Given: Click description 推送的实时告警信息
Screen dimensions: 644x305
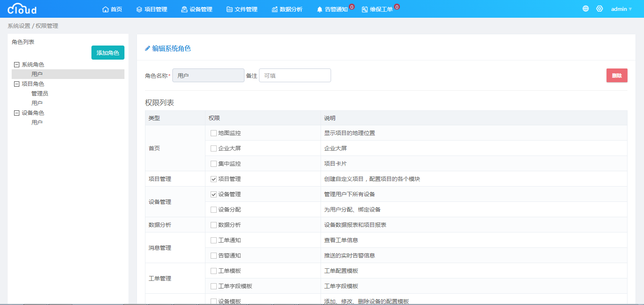Looking at the screenshot, I should point(350,255).
